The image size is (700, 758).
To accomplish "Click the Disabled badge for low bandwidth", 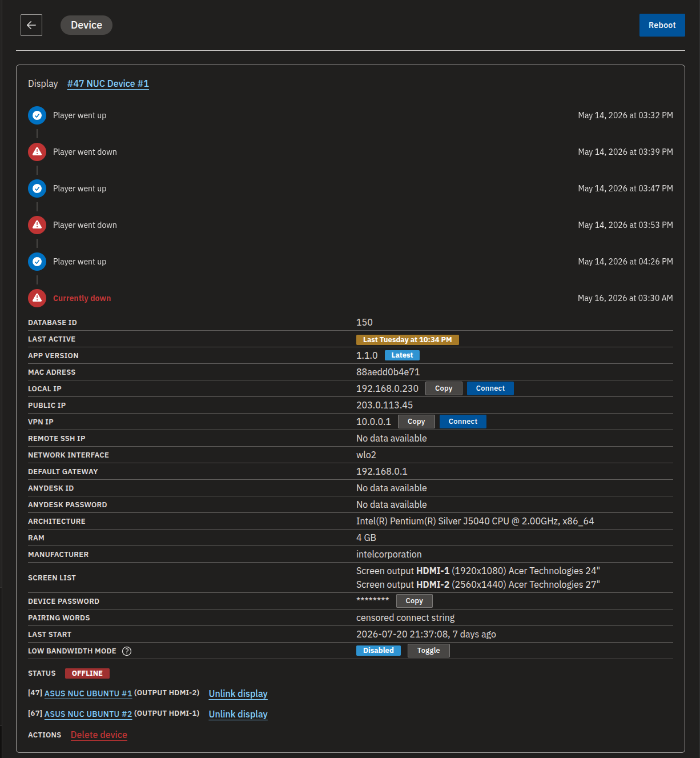I will coord(379,651).
